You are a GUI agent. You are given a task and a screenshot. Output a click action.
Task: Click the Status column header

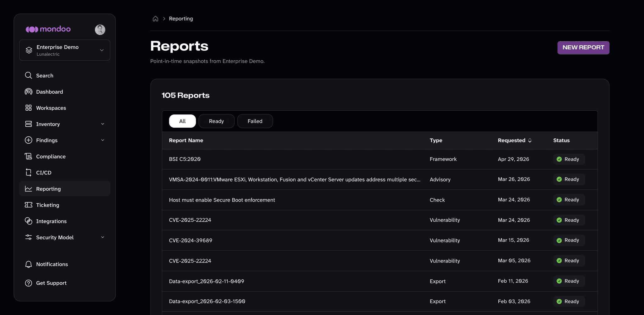(x=561, y=140)
